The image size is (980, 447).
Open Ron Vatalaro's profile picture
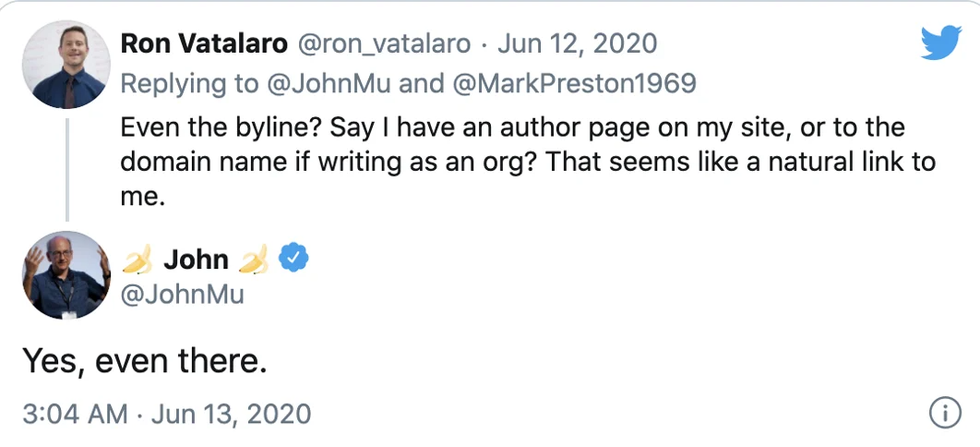tap(65, 65)
